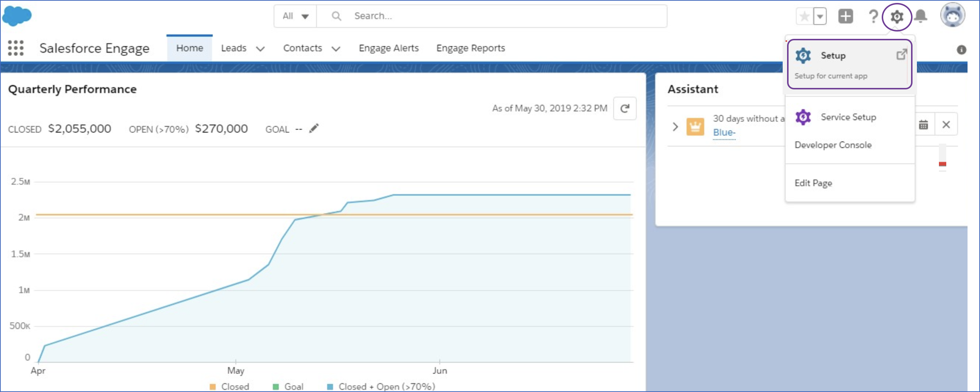980x392 pixels.
Task: Click the Closed + Open legend blue swatch
Action: tap(330, 387)
